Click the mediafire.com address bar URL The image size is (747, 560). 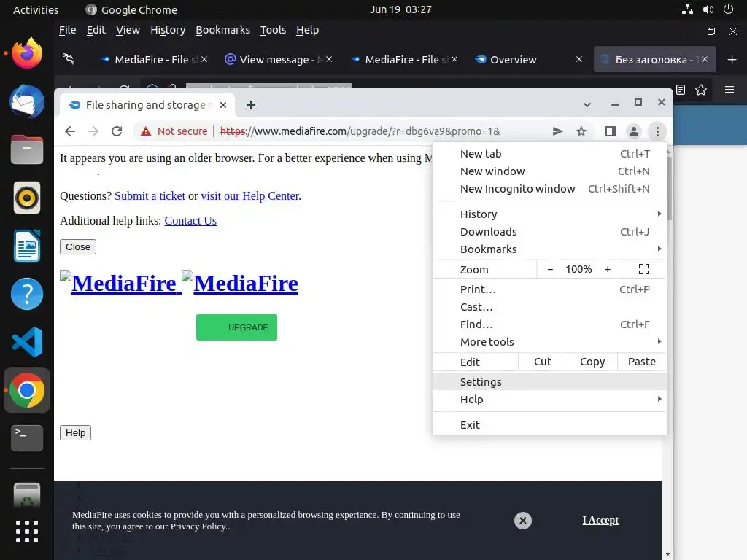coord(360,131)
